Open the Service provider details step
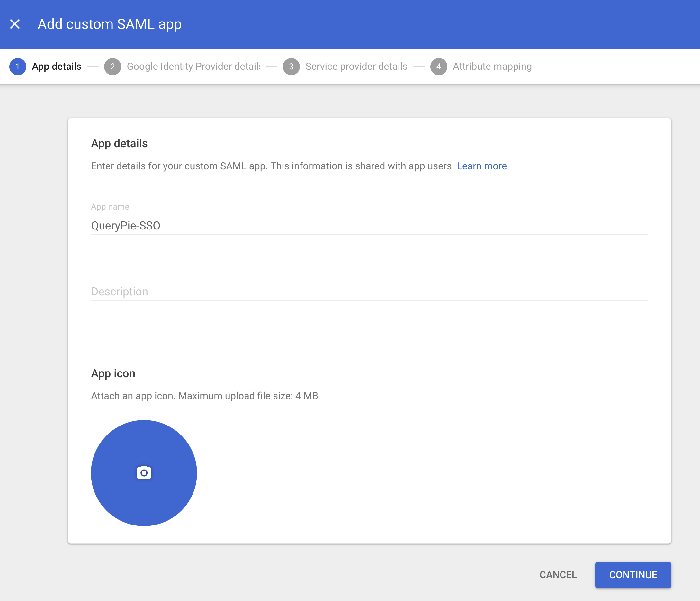Image resolution: width=700 pixels, height=601 pixels. (345, 67)
